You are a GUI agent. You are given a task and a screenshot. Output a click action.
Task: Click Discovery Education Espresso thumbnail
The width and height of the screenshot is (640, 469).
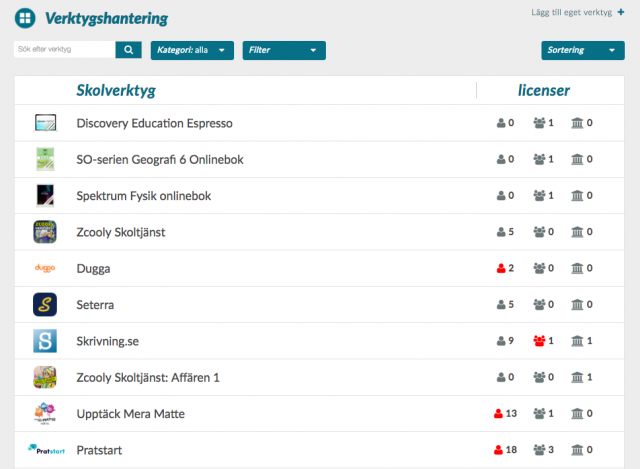pyautogui.click(x=45, y=122)
